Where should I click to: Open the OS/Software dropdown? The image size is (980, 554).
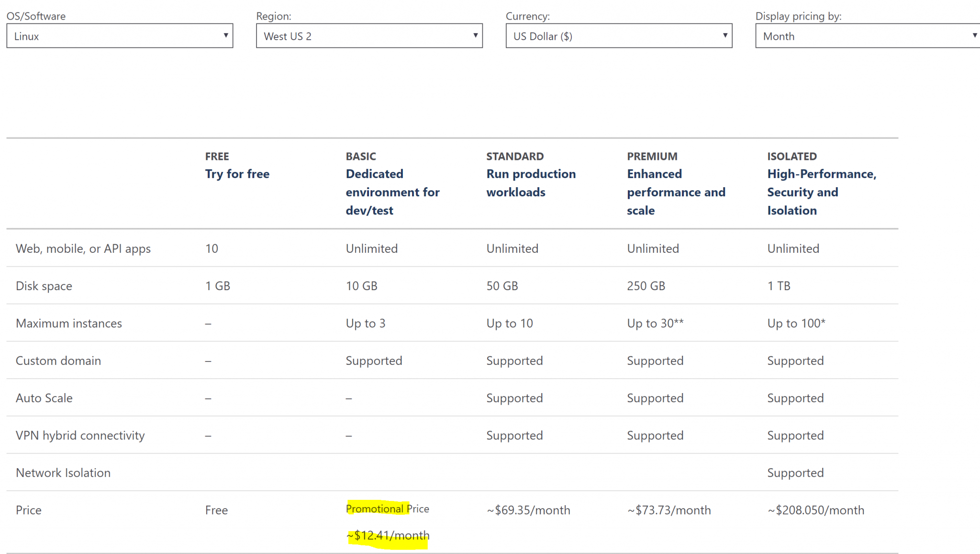pos(120,35)
